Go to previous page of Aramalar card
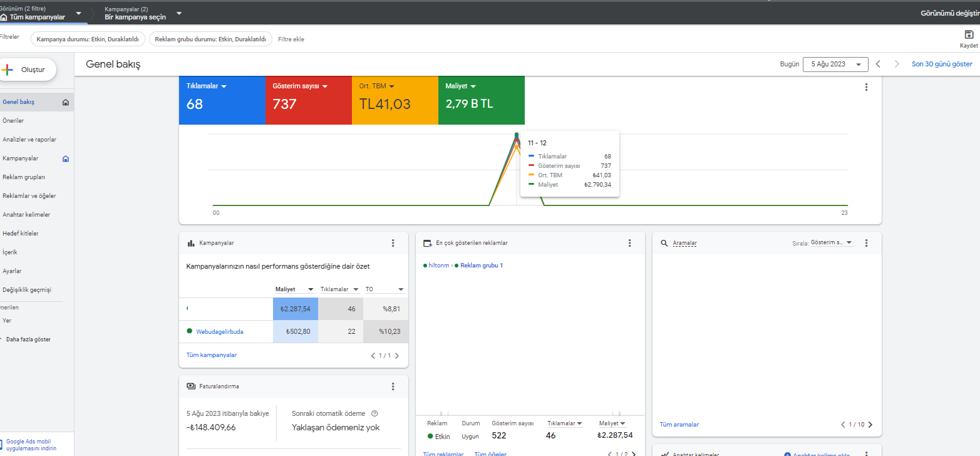Image resolution: width=980 pixels, height=456 pixels. pos(843,425)
